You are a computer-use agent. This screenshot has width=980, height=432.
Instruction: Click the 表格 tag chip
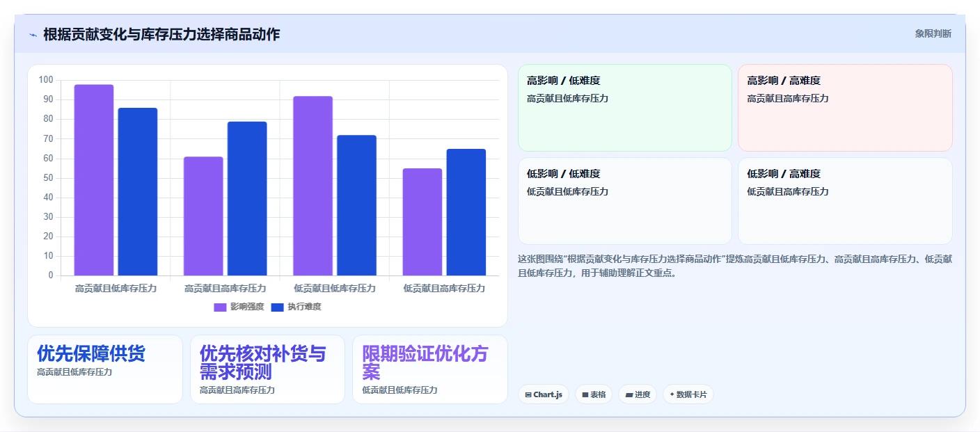click(x=594, y=394)
